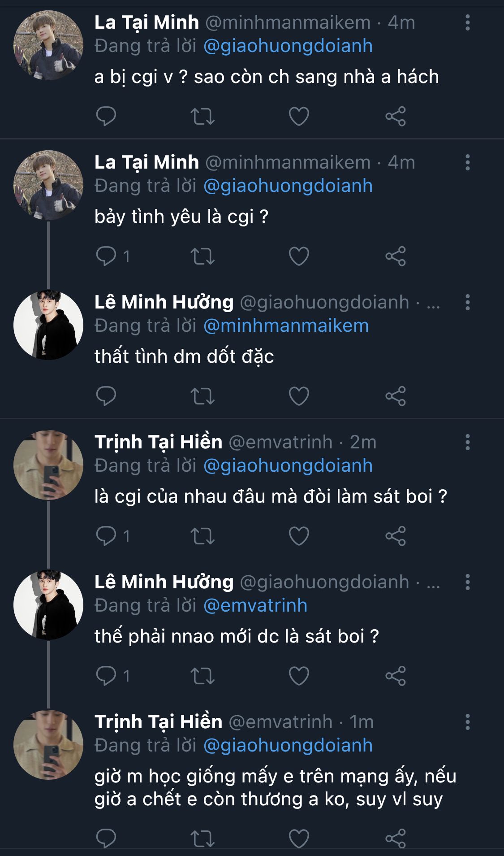Image resolution: width=504 pixels, height=856 pixels.
Task: Share the "là cgi của nhau đâu" tweet
Action: pos(396,536)
